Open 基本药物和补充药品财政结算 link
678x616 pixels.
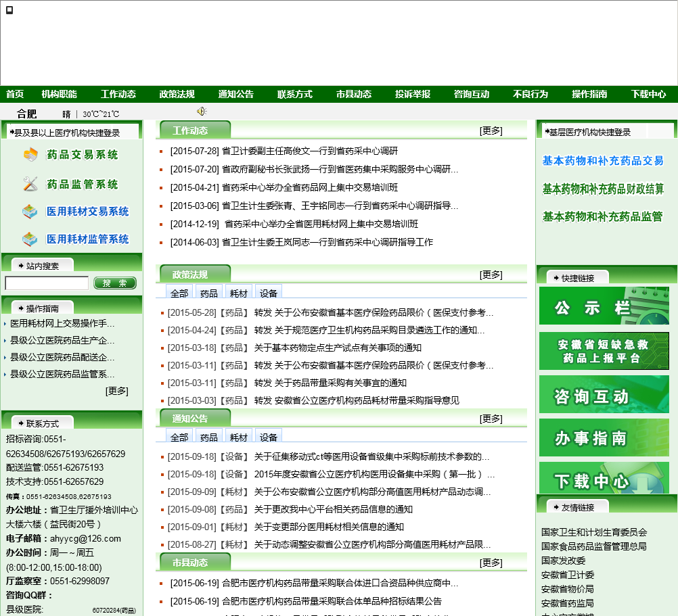coord(603,189)
